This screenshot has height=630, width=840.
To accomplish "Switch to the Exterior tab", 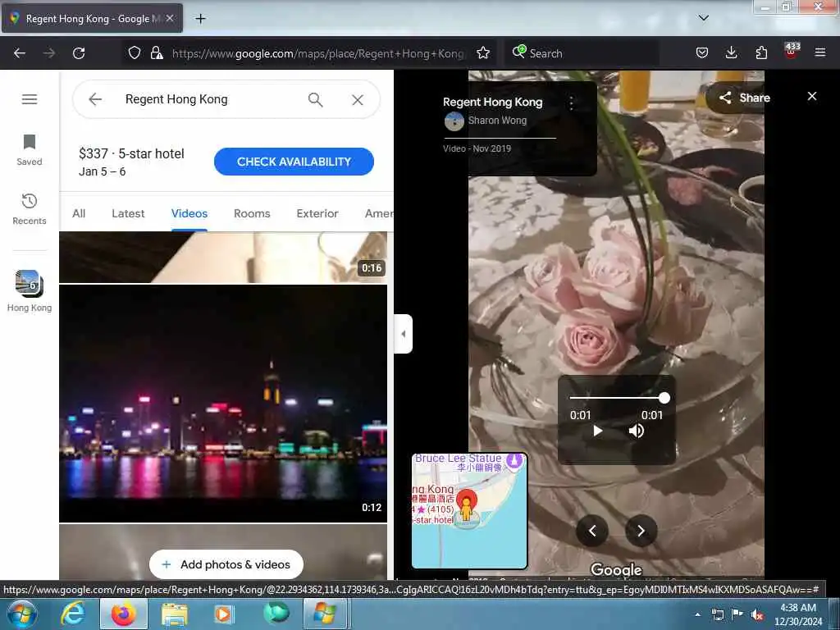I will (317, 213).
